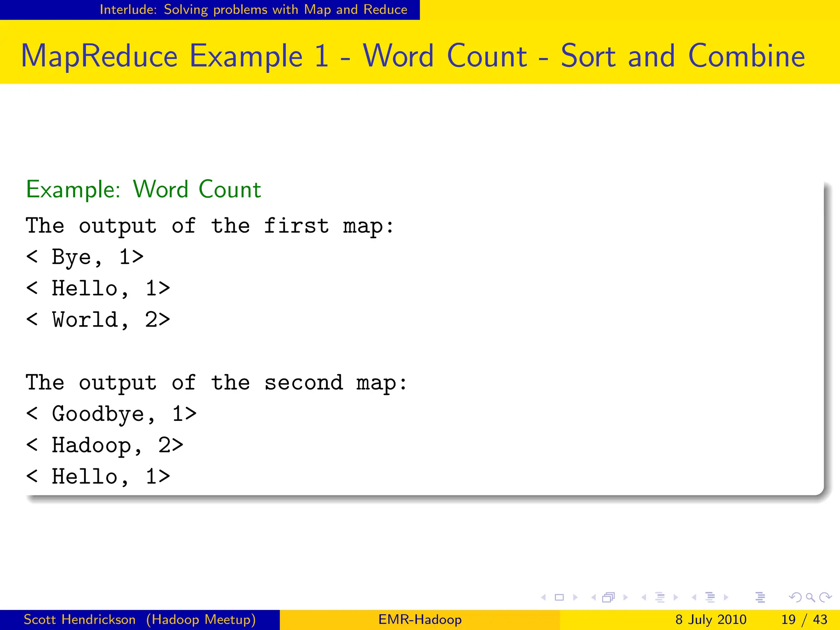Click the green heading 'Example: Word Count'
Screen dimensions: 840x630
(x=144, y=189)
